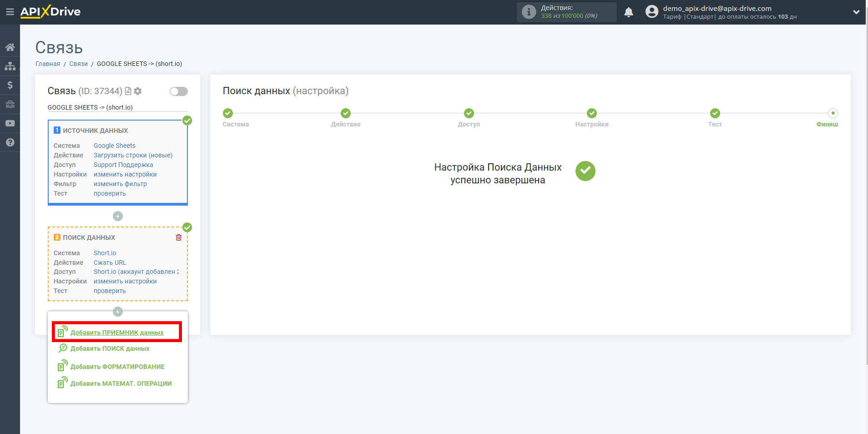Open the Home sidebar icon
Screen dimensions: 868x434
tap(10, 47)
